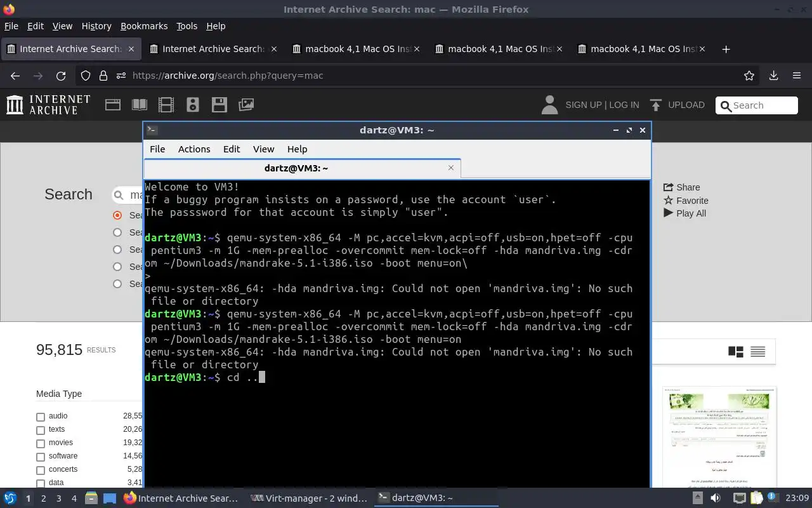Check the software media type checkbox
The height and width of the screenshot is (508, 812).
[41, 457]
